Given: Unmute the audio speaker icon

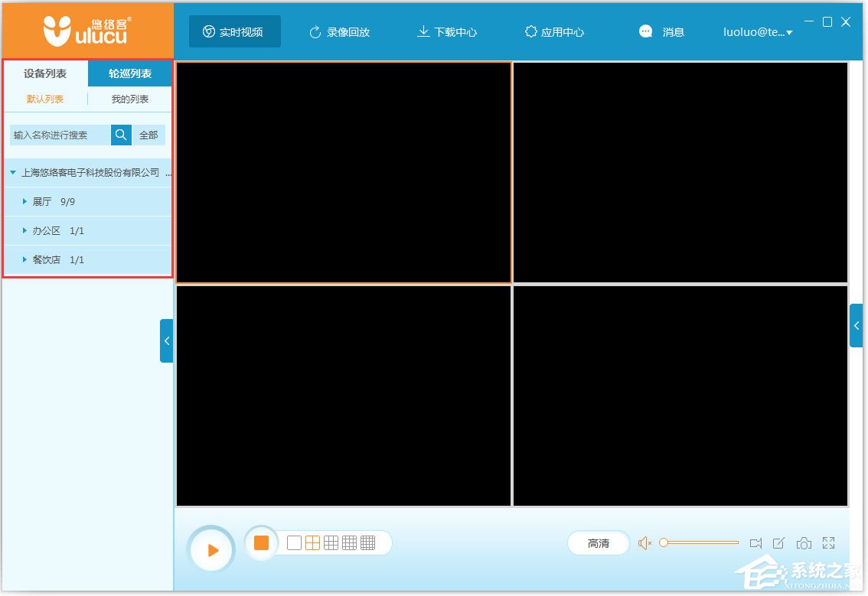Looking at the screenshot, I should coord(645,542).
